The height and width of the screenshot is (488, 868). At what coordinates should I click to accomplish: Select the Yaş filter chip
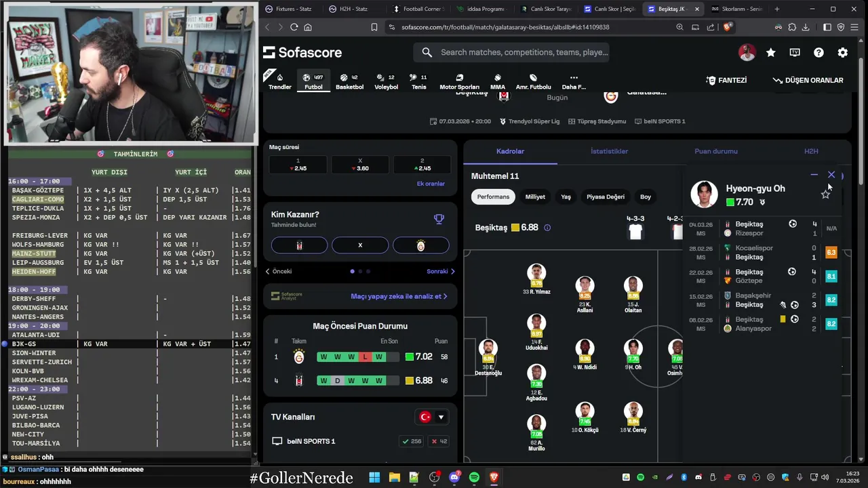coord(566,197)
